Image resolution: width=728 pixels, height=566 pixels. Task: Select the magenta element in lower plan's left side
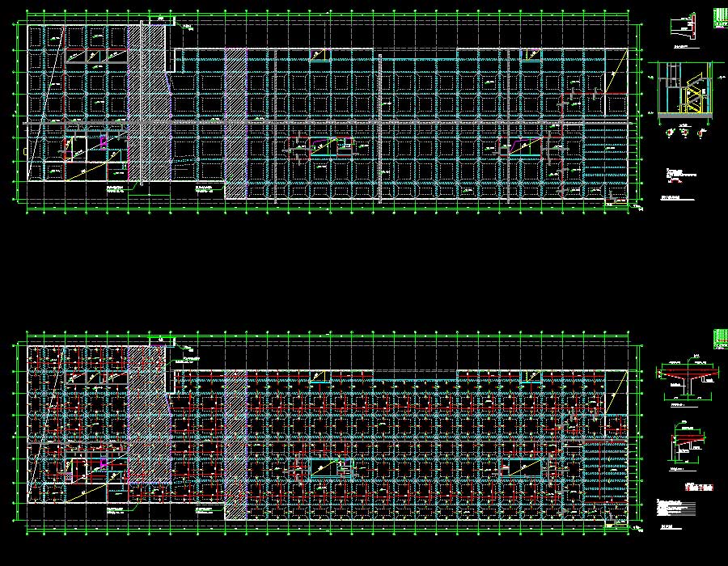click(102, 463)
